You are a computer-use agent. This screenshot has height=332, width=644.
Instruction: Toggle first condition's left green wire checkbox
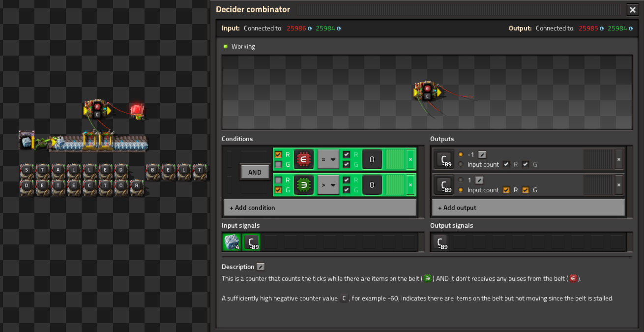278,164
